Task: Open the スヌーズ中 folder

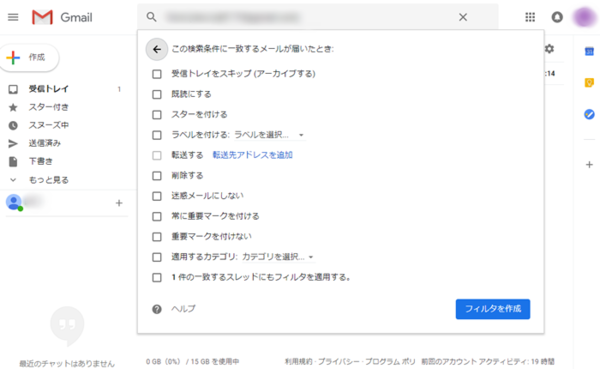Action: tap(49, 125)
